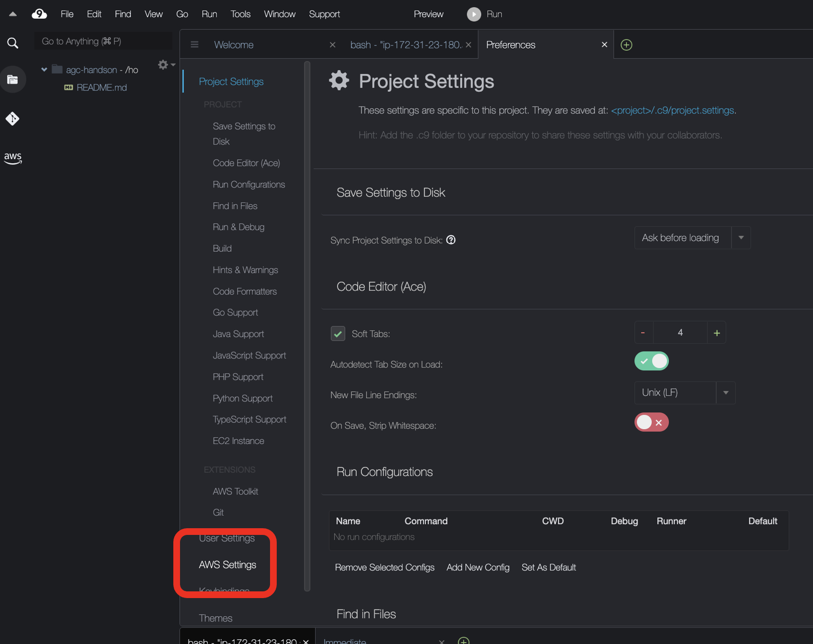Click the Go to Anything search field

coord(103,41)
